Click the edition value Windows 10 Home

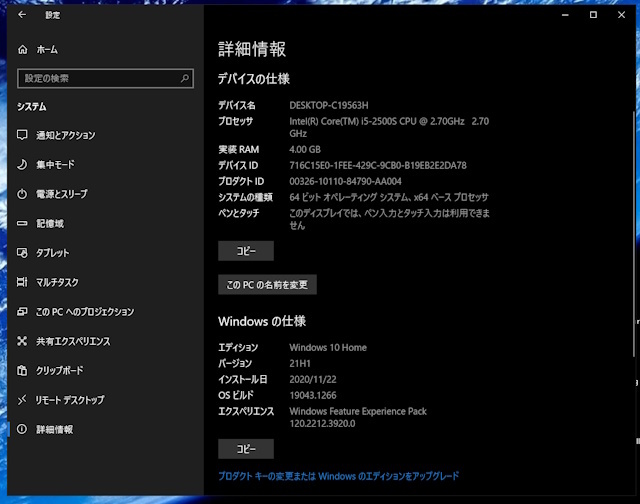coord(328,347)
